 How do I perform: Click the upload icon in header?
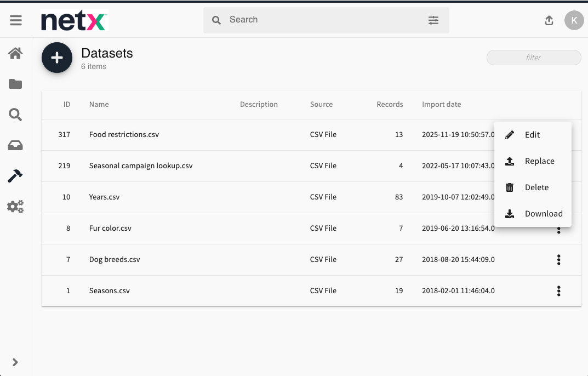click(549, 20)
